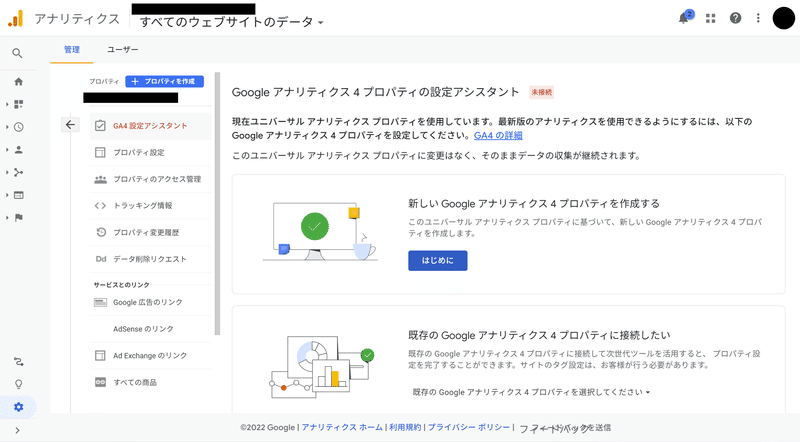Image resolution: width=800 pixels, height=442 pixels.
Task: Open プロパティ設定 menu item
Action: pyautogui.click(x=151, y=152)
